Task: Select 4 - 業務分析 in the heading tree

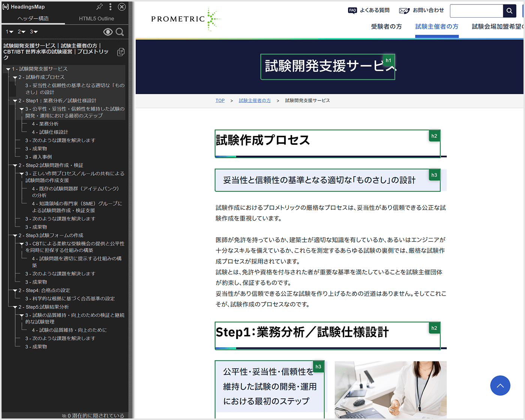Action: pyautogui.click(x=45, y=124)
